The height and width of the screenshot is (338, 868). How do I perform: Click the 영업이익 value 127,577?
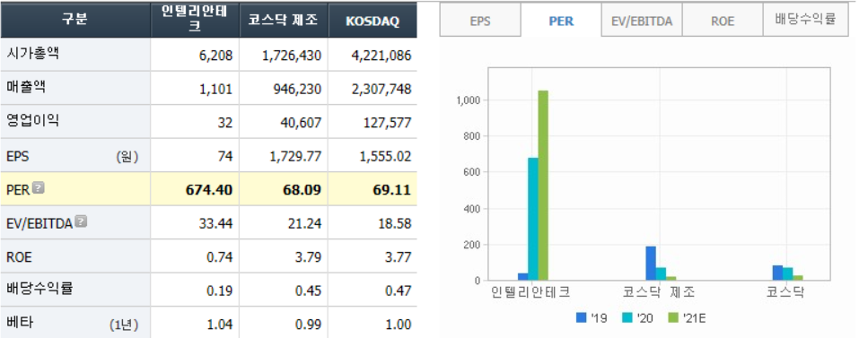(386, 123)
